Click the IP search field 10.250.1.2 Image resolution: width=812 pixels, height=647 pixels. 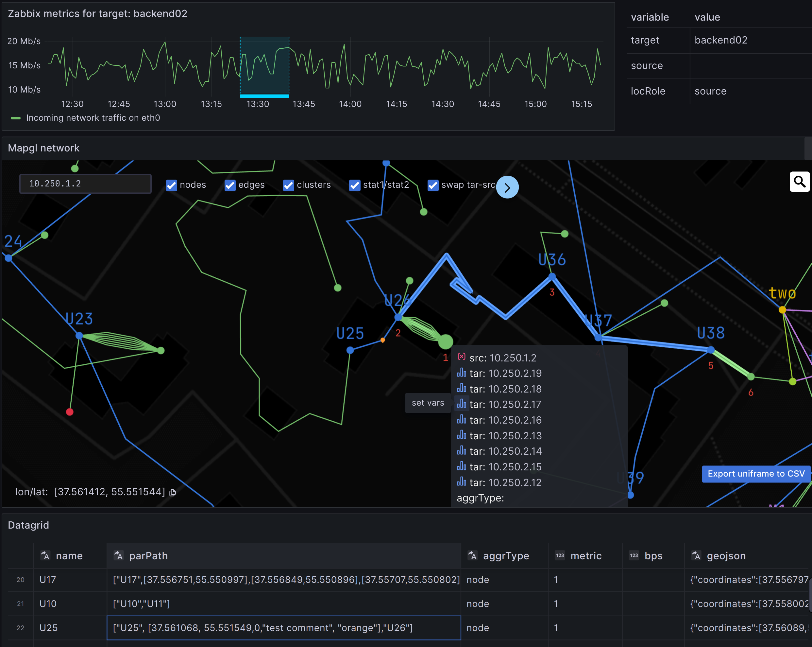pos(86,184)
